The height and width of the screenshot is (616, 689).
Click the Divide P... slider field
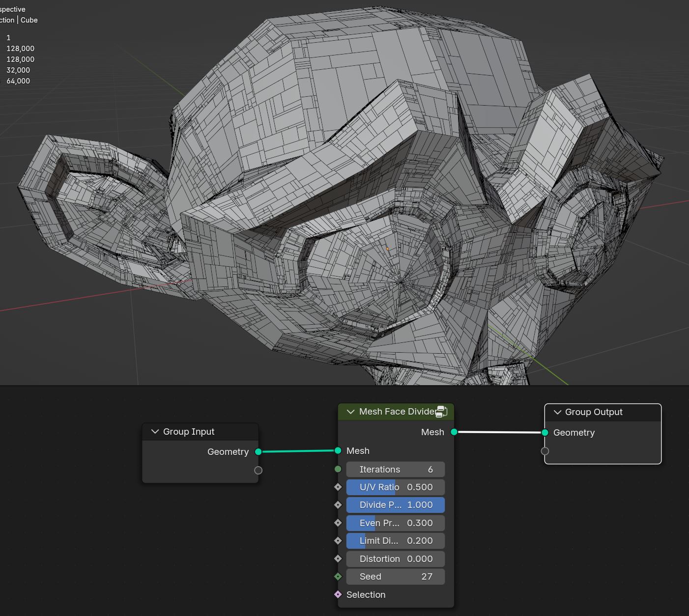[396, 505]
